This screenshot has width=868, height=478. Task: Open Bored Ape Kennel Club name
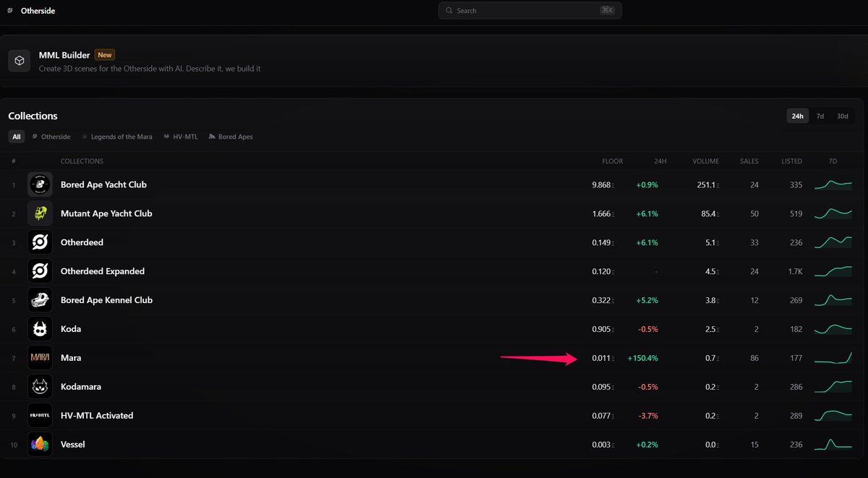click(106, 300)
